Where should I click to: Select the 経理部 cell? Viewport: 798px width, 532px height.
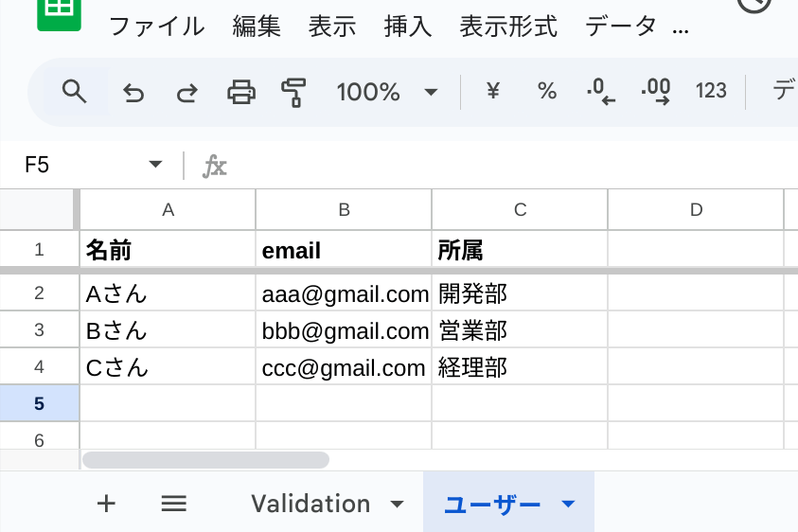coord(520,367)
